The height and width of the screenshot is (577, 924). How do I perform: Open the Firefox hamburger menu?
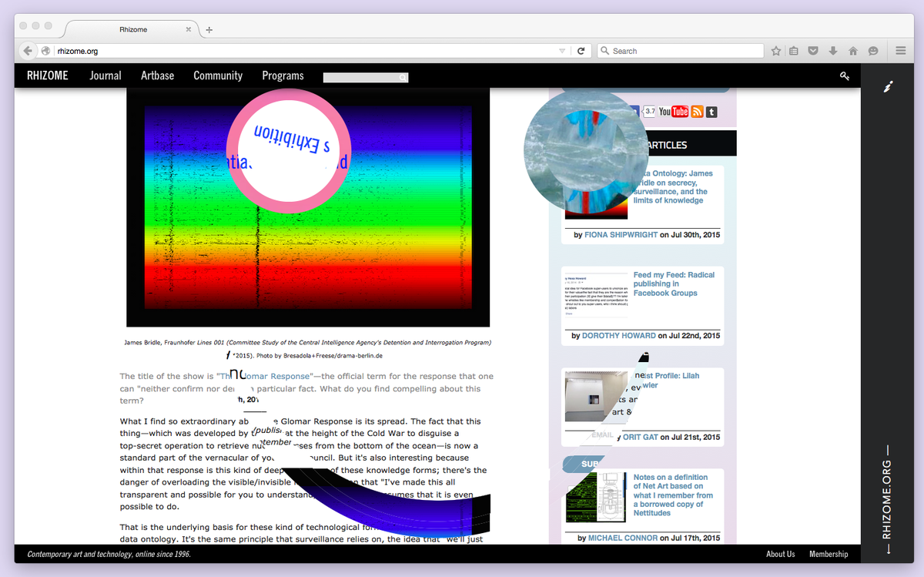click(x=900, y=51)
